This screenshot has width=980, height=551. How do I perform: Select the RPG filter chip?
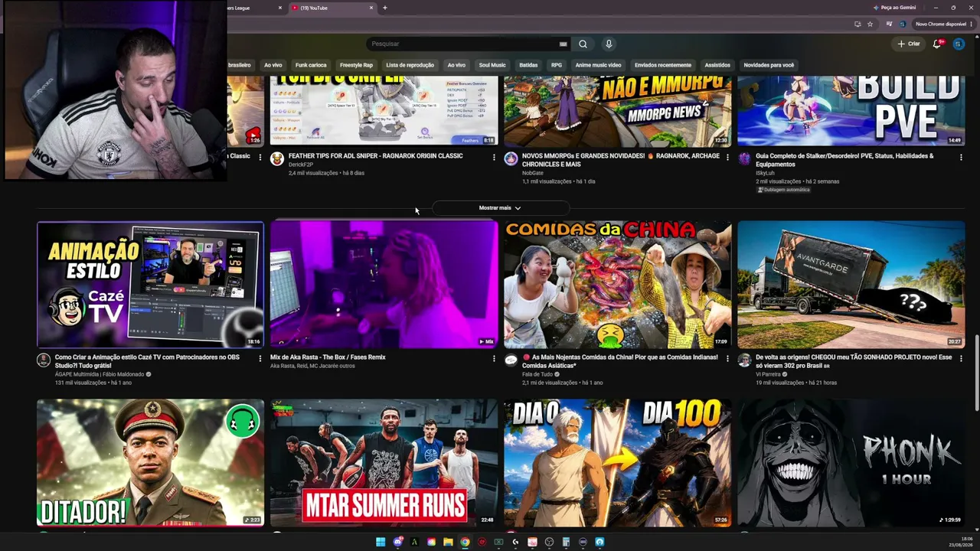coord(557,65)
